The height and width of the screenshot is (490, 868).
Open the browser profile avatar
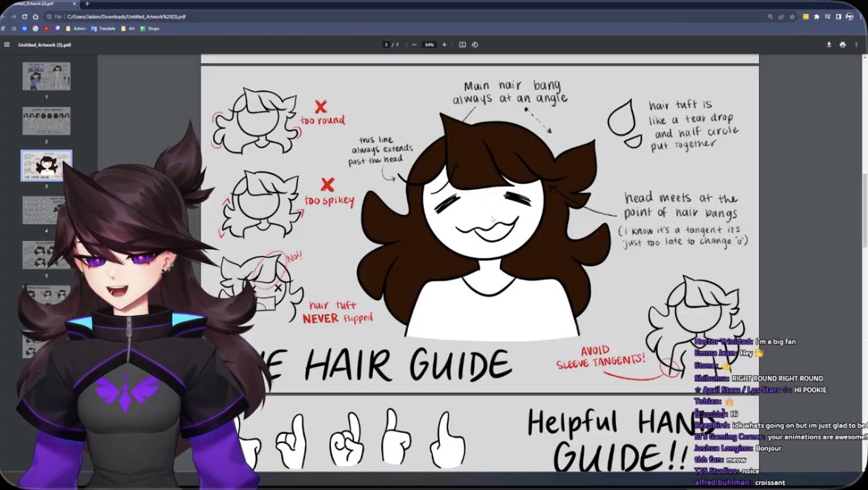tap(849, 16)
